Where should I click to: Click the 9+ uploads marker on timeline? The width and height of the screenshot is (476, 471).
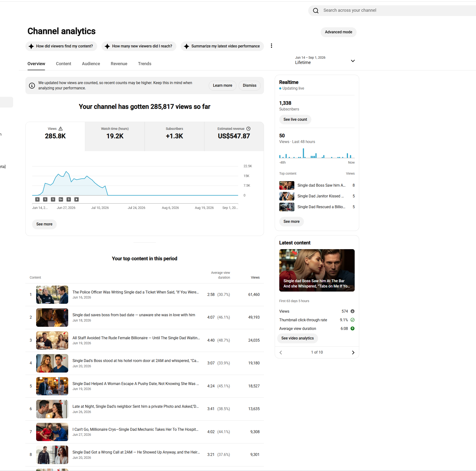(x=61, y=199)
